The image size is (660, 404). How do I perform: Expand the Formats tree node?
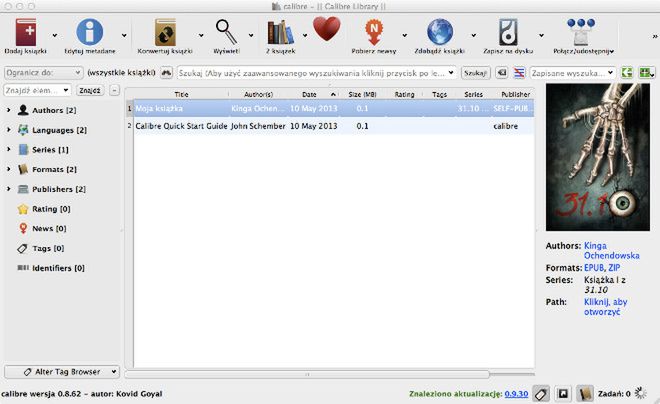tap(8, 169)
